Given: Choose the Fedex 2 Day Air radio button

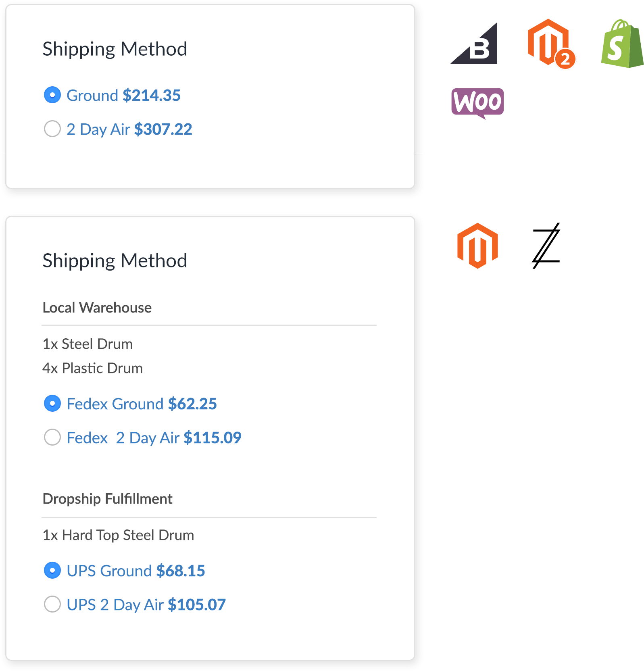Looking at the screenshot, I should (52, 438).
